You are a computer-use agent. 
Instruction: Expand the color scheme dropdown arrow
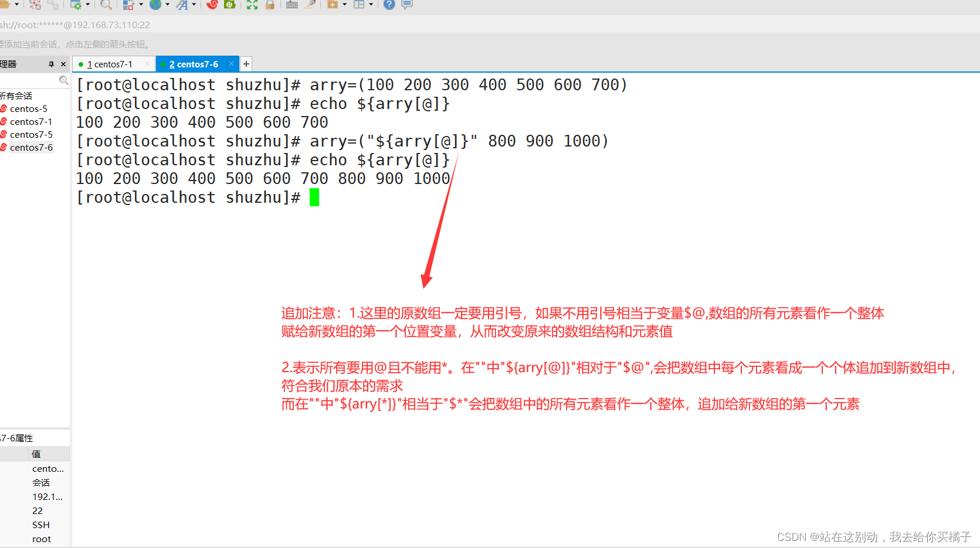point(141,5)
